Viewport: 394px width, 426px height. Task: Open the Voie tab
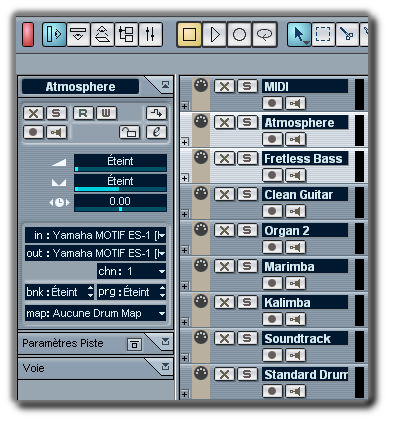click(33, 368)
